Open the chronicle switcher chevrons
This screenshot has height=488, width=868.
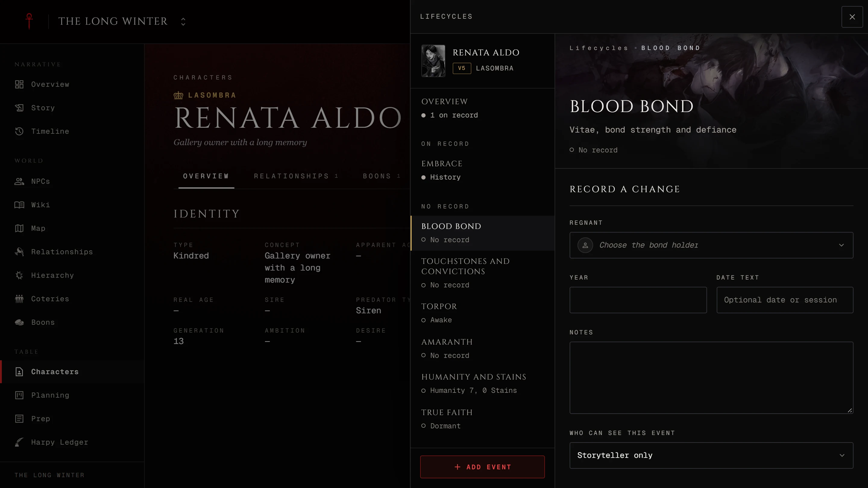(183, 22)
